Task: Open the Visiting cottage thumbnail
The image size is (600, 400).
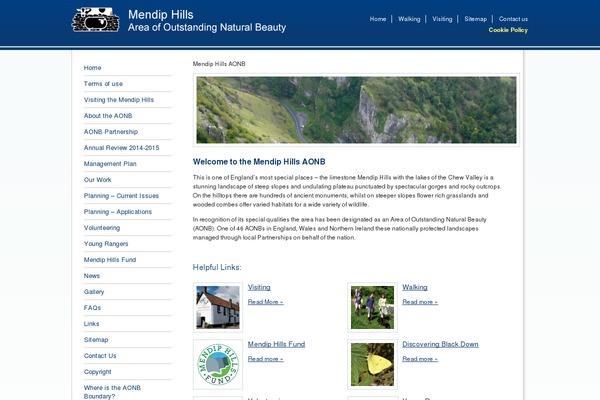Action: point(218,307)
